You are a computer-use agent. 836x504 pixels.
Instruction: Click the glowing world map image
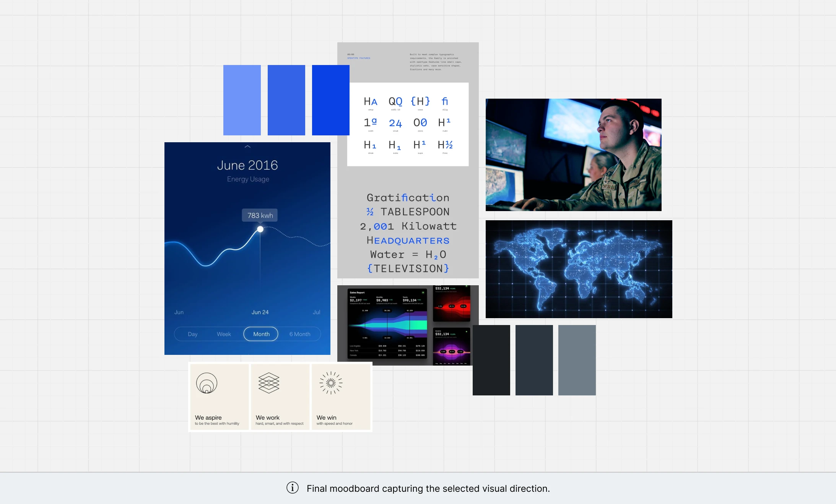[x=579, y=269]
